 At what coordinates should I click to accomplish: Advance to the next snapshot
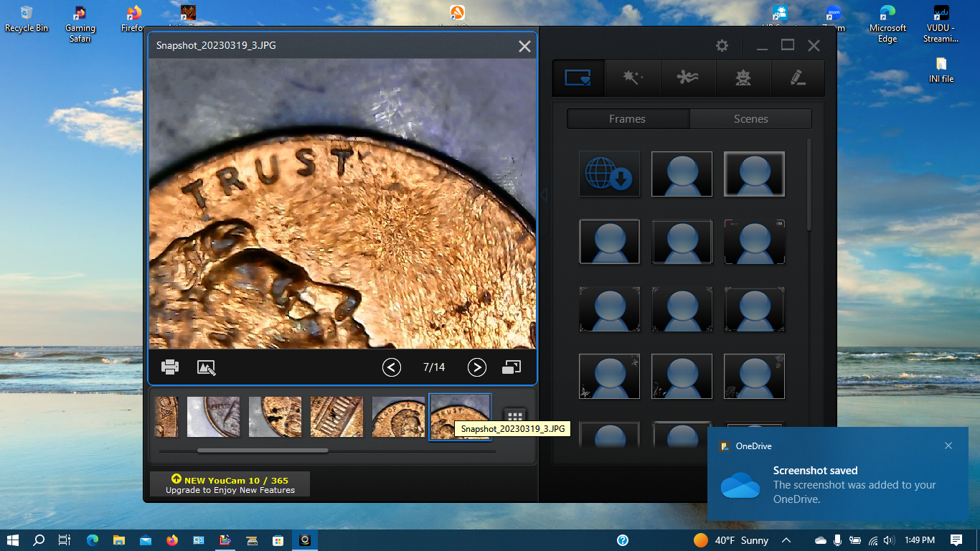coord(477,367)
